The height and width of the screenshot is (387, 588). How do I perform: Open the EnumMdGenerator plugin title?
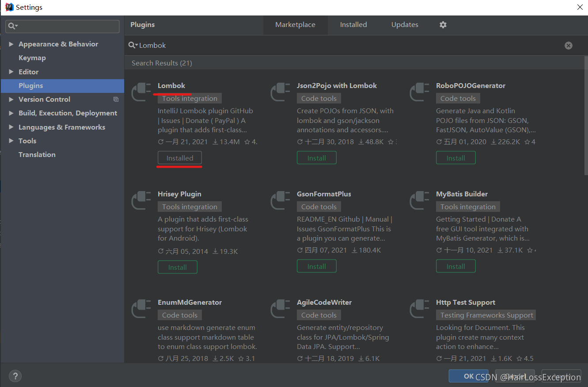pos(190,303)
